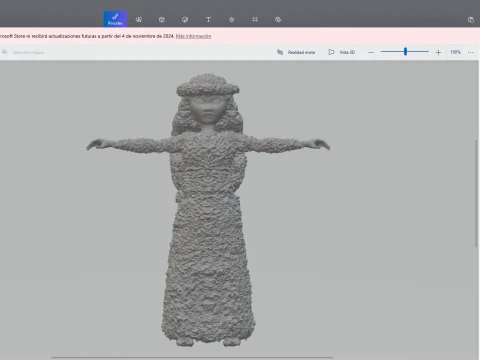This screenshot has height=360, width=480.
Task: Open the Más información link
Action: [x=193, y=36]
